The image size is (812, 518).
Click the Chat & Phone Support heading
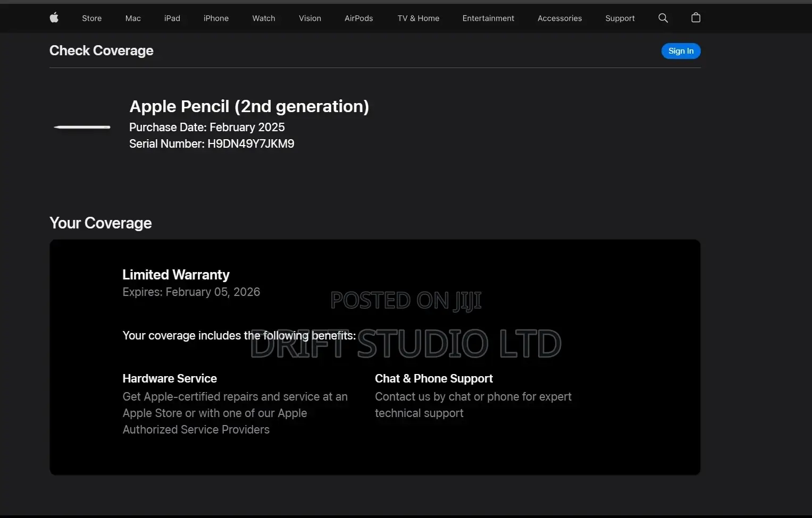(x=434, y=378)
